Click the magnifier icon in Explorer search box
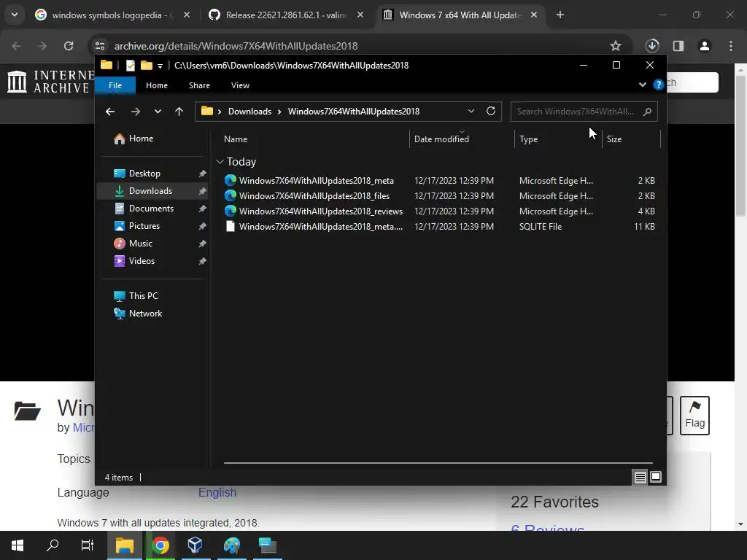Viewport: 747px width, 560px height. pos(647,112)
